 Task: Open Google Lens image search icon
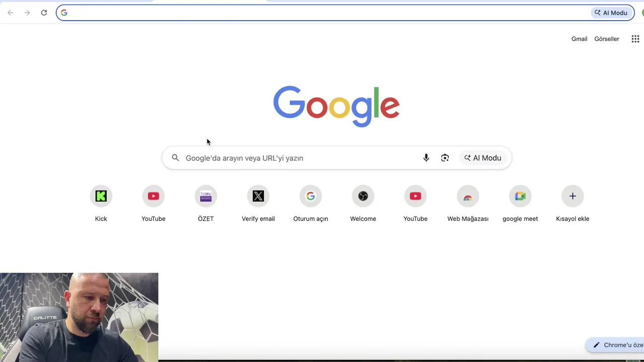click(x=445, y=158)
